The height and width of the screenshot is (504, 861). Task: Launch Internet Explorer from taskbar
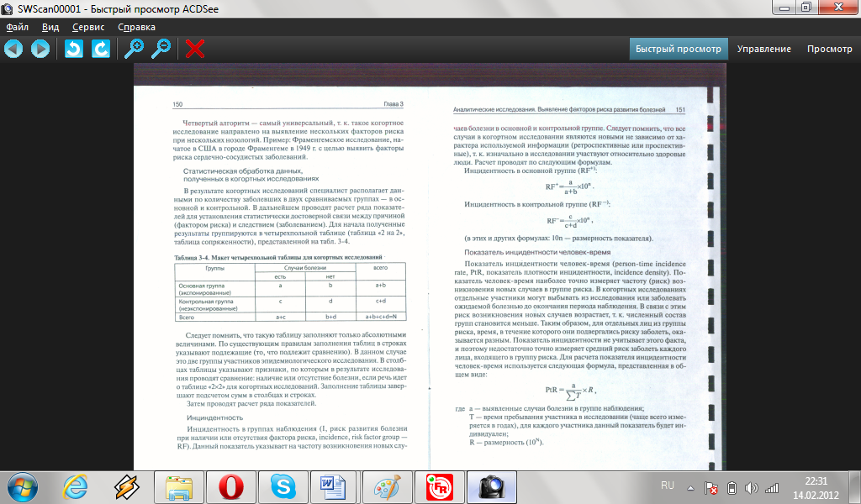tap(75, 487)
